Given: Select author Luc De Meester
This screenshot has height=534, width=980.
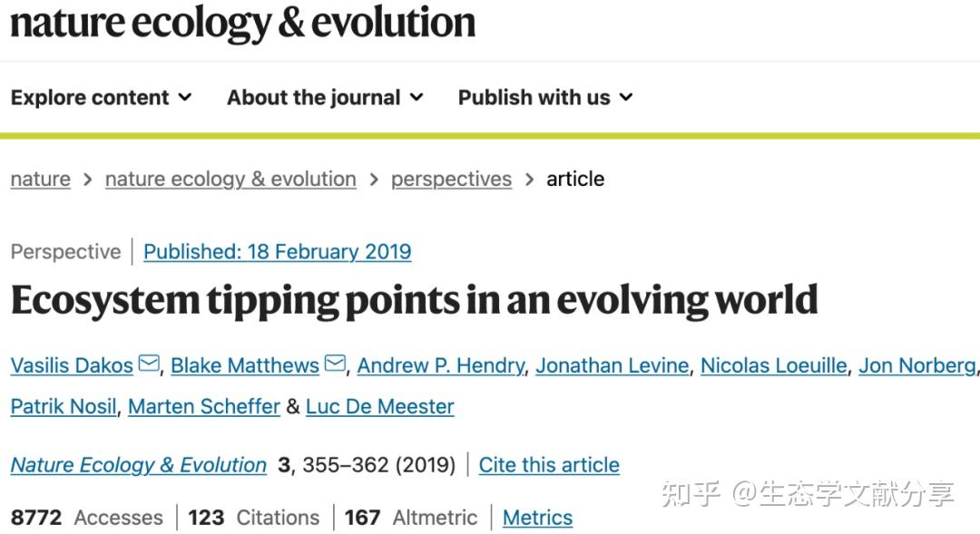Looking at the screenshot, I should (379, 406).
